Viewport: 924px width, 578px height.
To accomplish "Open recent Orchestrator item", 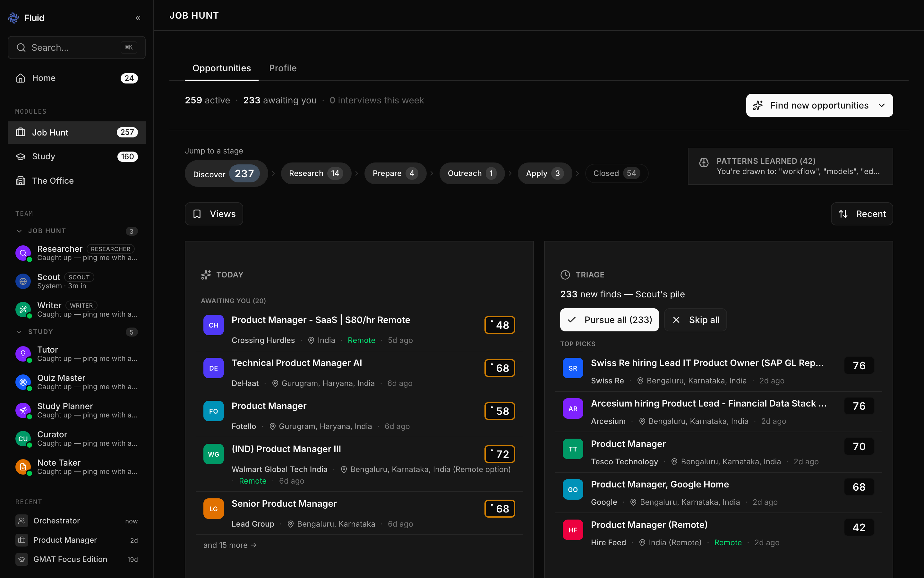I will [x=76, y=521].
